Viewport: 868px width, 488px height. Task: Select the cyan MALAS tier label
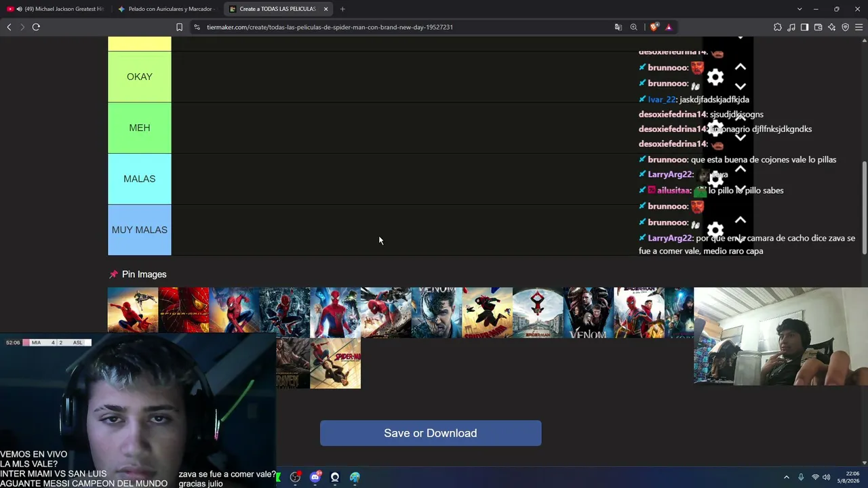pos(140,179)
